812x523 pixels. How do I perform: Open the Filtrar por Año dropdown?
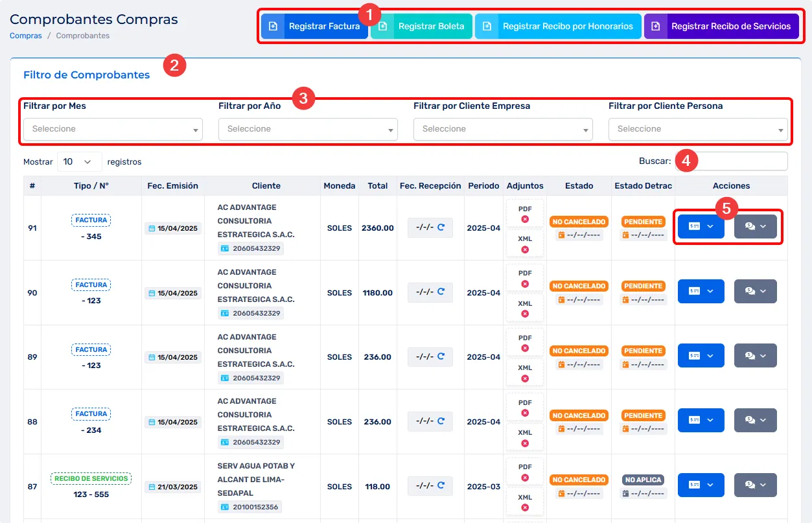308,129
